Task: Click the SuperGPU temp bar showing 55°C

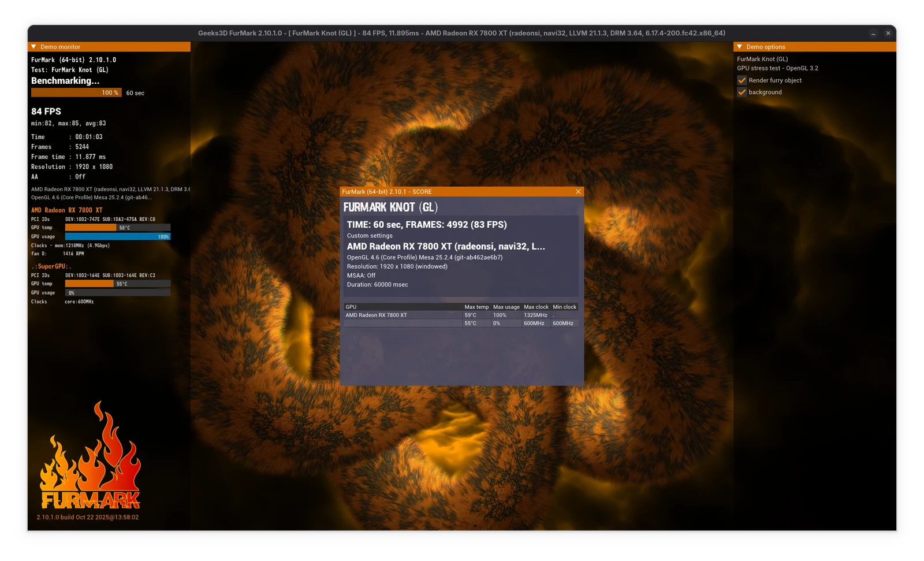Action: click(118, 284)
